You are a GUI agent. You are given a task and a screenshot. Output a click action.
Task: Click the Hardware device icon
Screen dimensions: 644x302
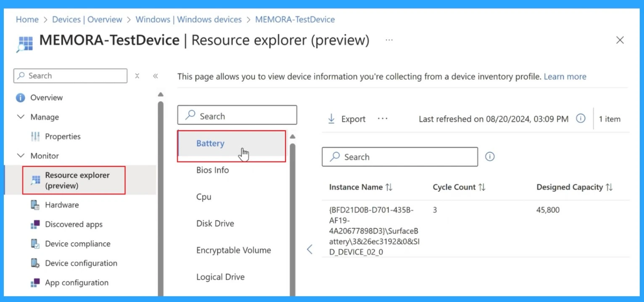tap(35, 205)
